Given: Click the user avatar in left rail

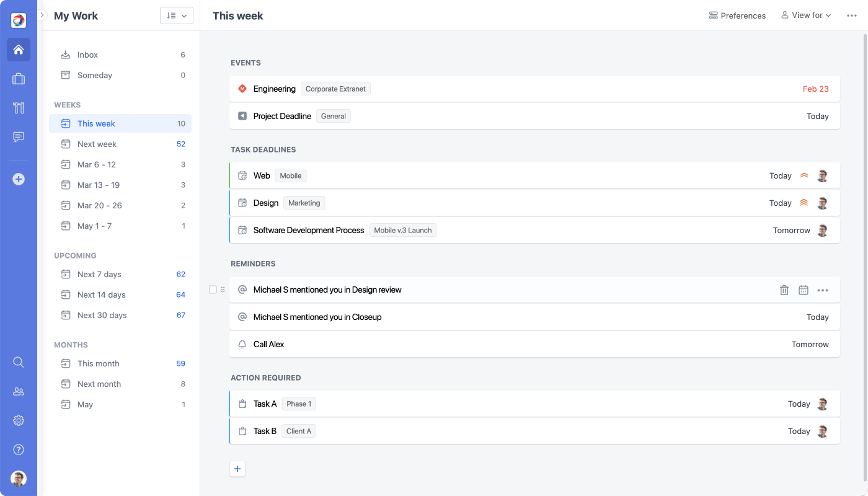Looking at the screenshot, I should point(19,479).
